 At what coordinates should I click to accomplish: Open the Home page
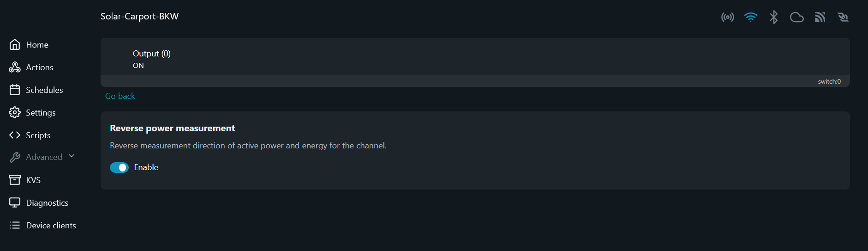pyautogui.click(x=37, y=45)
